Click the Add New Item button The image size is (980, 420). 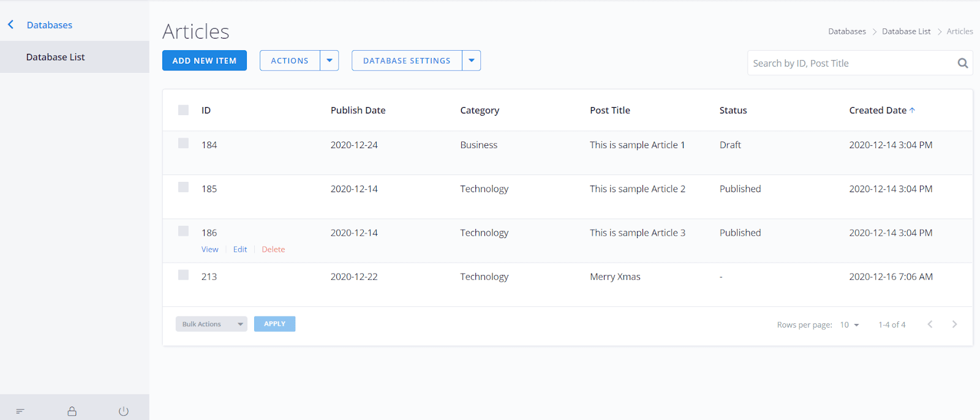pyautogui.click(x=204, y=61)
